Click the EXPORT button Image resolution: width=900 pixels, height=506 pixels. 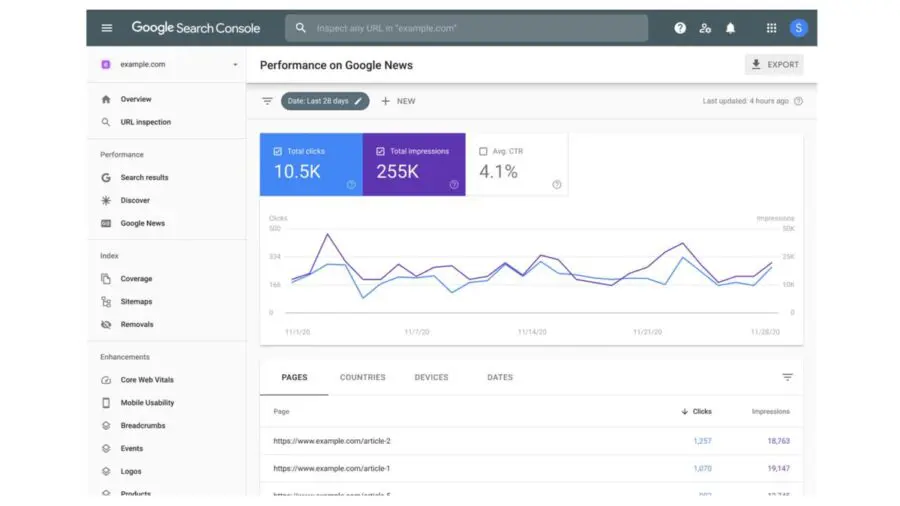[774, 65]
